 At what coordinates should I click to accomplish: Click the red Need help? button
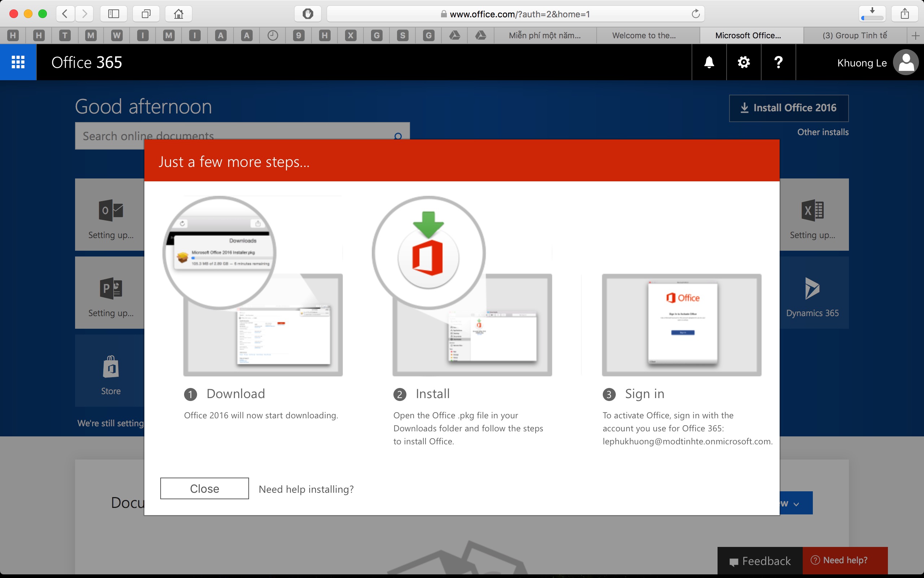[845, 560]
